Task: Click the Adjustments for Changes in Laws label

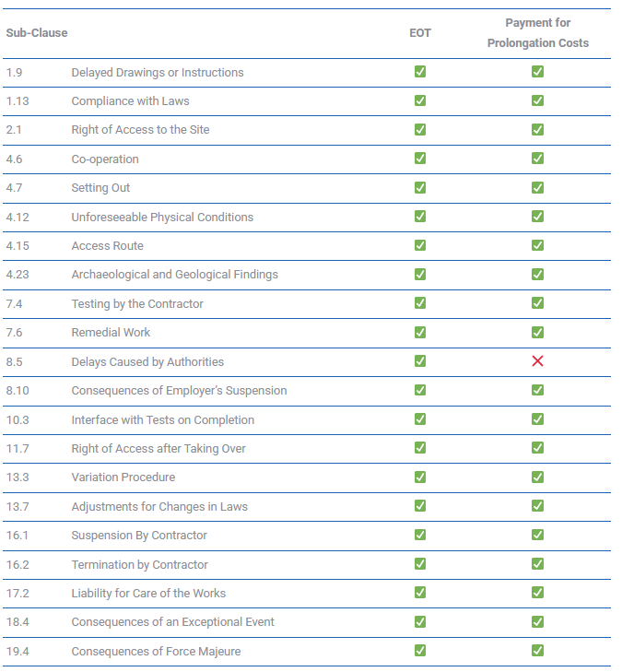Action: [x=159, y=506]
